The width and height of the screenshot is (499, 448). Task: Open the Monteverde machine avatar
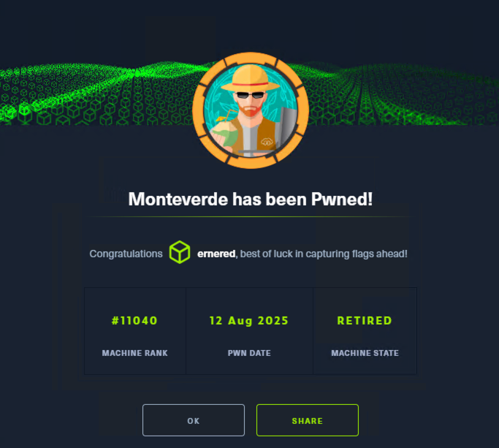(x=251, y=110)
